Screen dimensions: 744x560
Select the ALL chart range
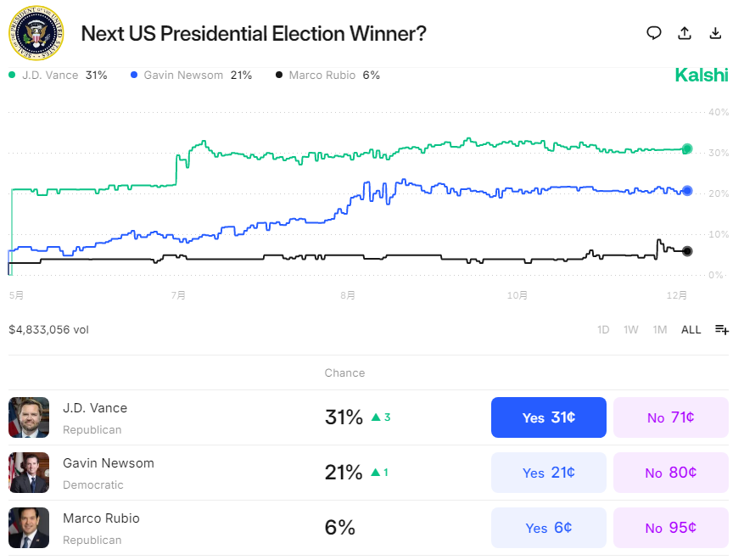click(x=691, y=329)
